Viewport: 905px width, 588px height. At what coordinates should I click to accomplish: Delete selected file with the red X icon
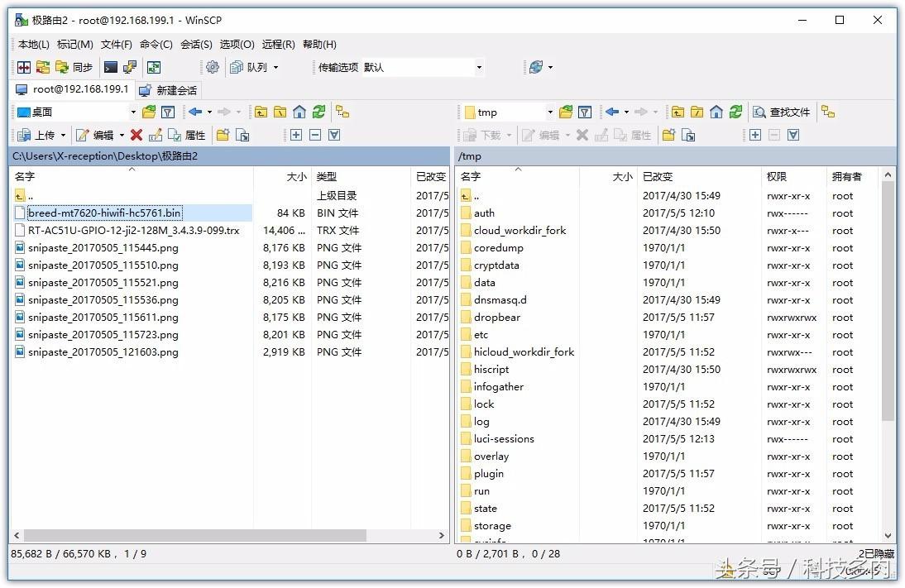click(x=136, y=135)
